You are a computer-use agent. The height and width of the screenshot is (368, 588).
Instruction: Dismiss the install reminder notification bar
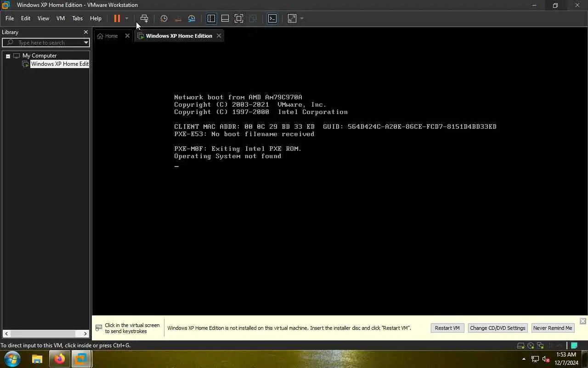583,321
